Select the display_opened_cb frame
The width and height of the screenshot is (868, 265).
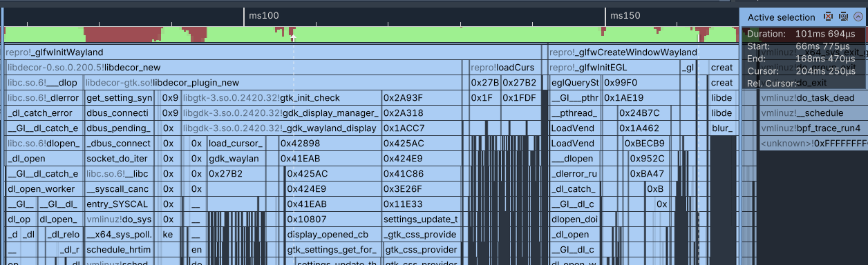click(332, 235)
